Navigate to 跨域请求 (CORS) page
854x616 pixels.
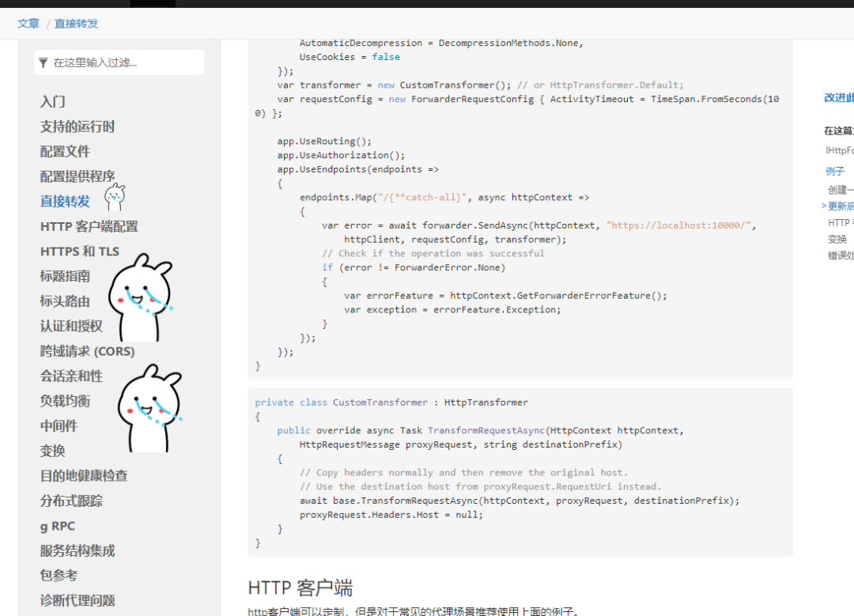coord(88,351)
